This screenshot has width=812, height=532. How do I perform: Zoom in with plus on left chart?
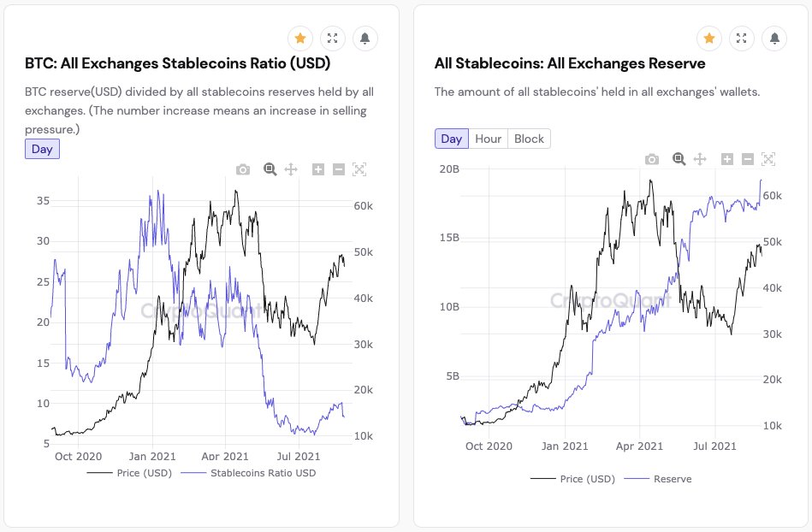318,169
